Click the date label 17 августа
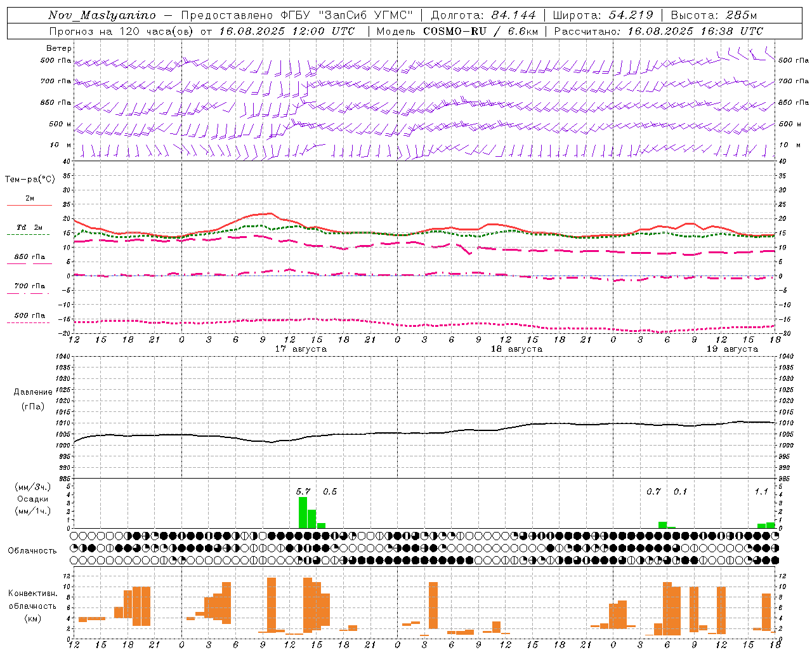The height and width of the screenshot is (650, 812). (301, 349)
